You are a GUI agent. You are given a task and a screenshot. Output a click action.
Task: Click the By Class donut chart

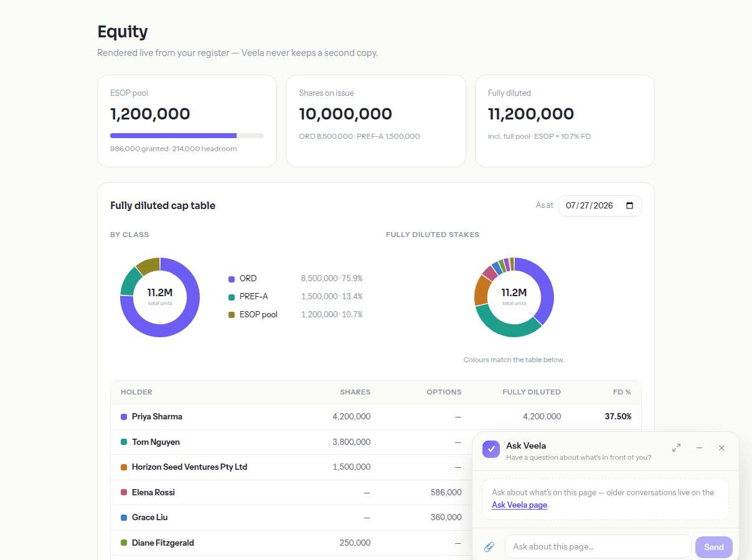[x=160, y=297]
